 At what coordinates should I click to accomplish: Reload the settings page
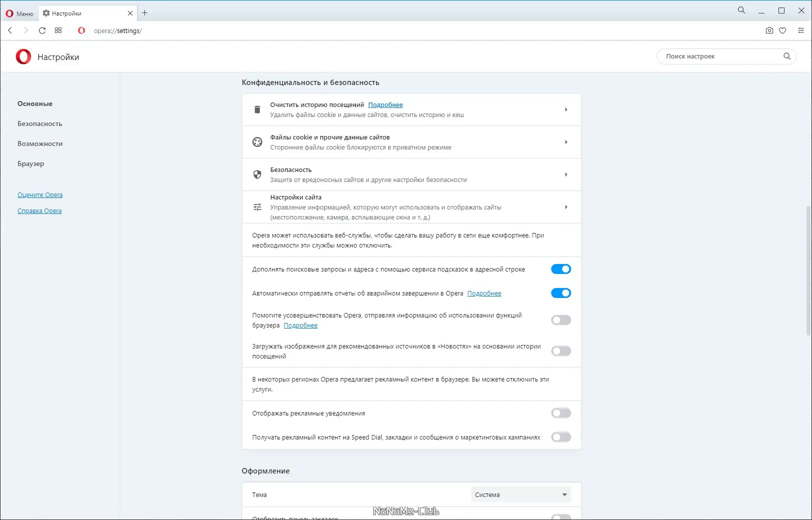42,30
